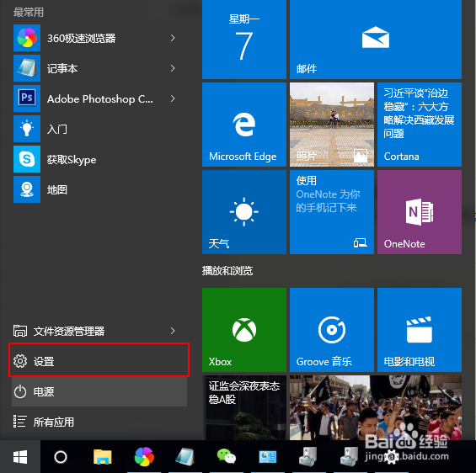
Task: Open the 天气 weather tile
Action: [244, 212]
